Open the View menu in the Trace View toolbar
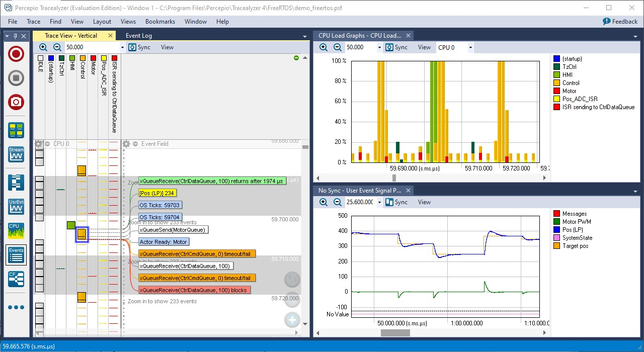The image size is (644, 352). click(167, 47)
